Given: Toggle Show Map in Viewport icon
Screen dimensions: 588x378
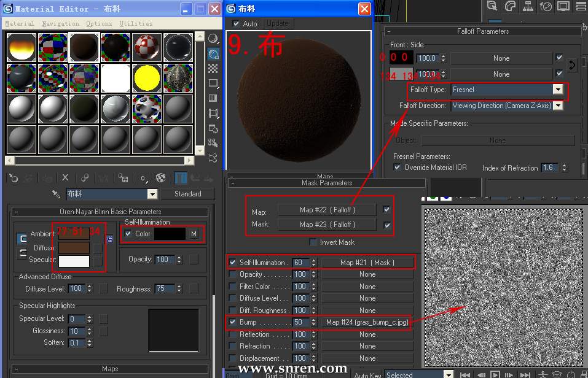Looking at the screenshot, I should 161,178.
